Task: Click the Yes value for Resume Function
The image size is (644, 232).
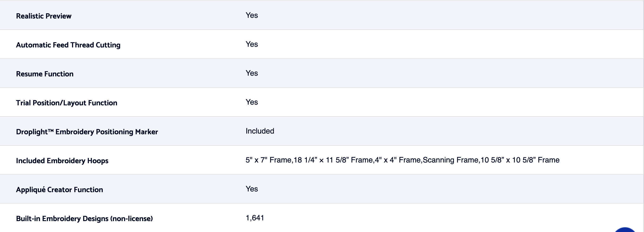Action: [252, 73]
